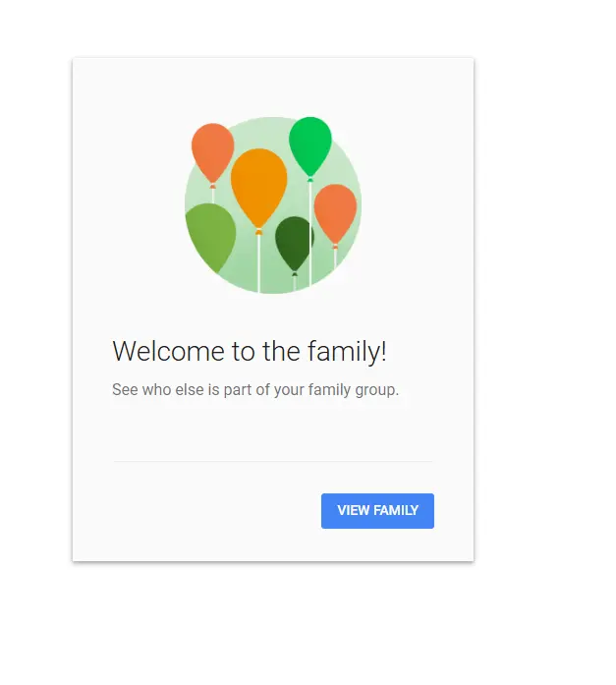The image size is (616, 685).
Task: Click the knot under the large orange balloon
Action: click(259, 231)
